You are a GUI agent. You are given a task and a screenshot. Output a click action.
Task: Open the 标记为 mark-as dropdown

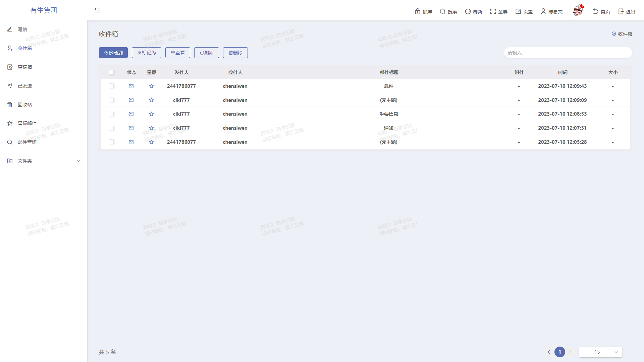tap(147, 53)
